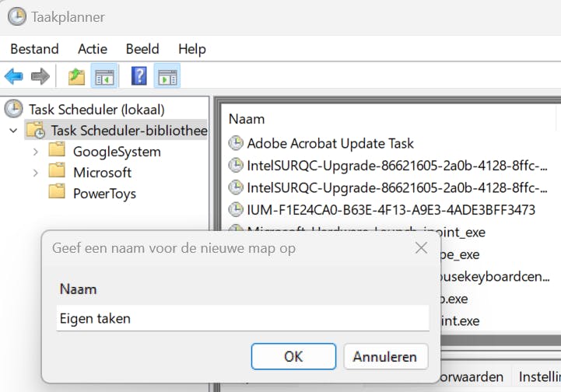Click the Naam text field in dialog
This screenshot has height=392, width=561.
pyautogui.click(x=242, y=318)
